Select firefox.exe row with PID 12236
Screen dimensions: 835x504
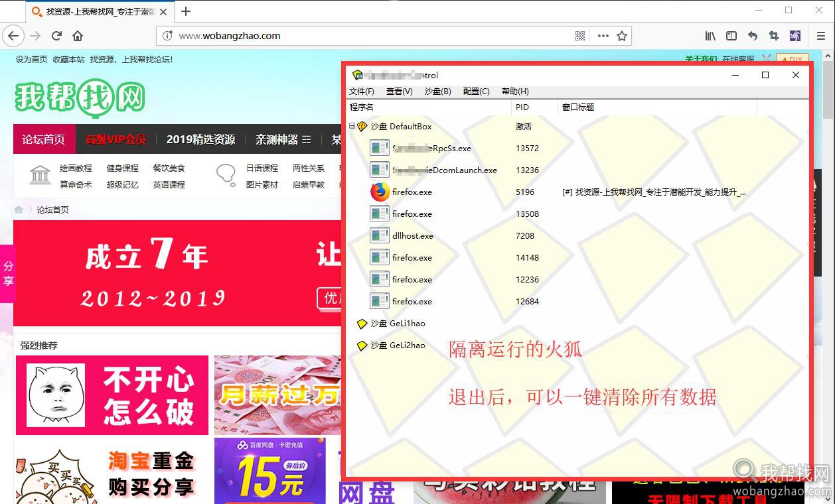point(577,279)
